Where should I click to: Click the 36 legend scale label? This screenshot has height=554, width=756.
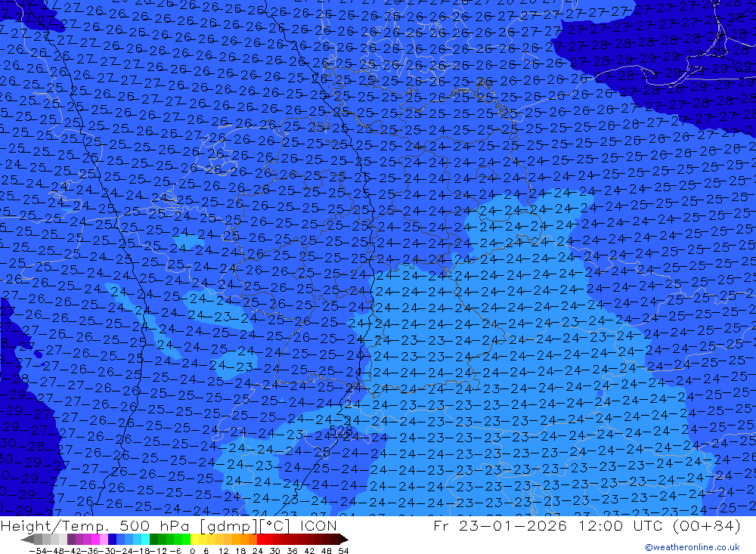[292, 551]
